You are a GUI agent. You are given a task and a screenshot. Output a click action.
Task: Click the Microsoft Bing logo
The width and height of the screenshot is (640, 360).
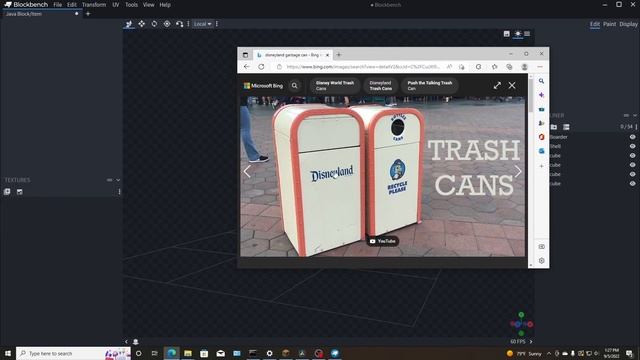coord(263,86)
